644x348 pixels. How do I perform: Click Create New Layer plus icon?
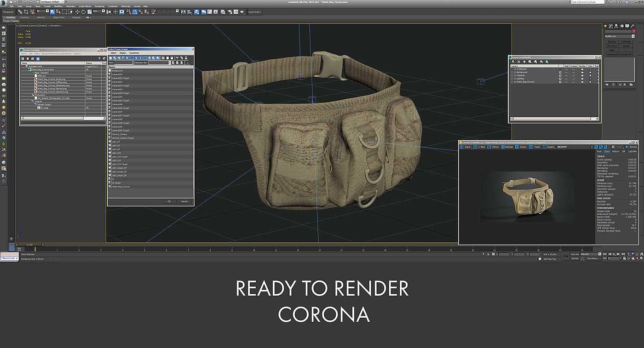[x=524, y=62]
